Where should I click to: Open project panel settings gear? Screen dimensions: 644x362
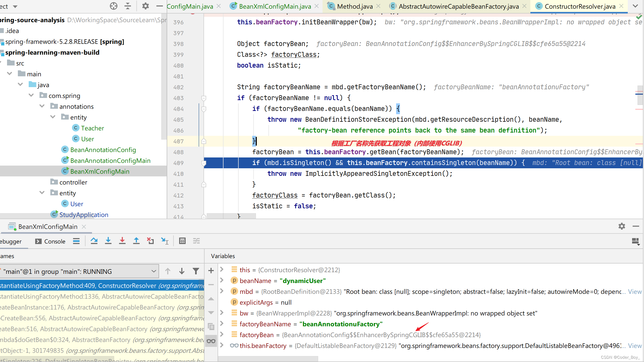pyautogui.click(x=146, y=6)
